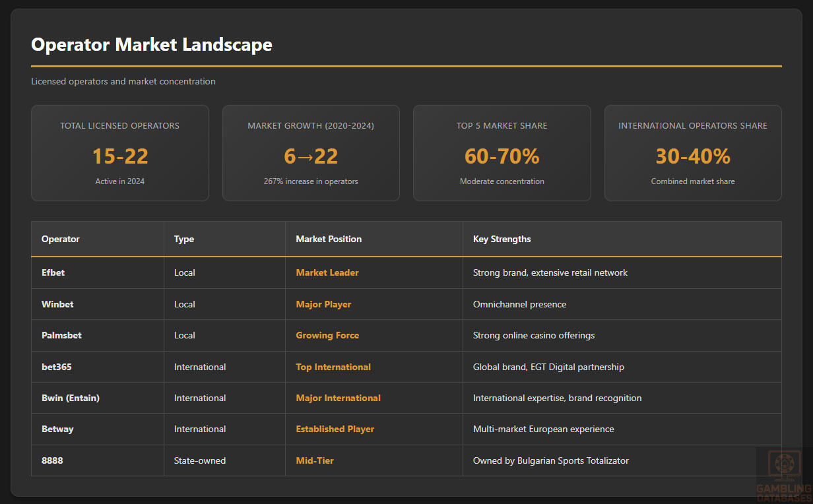Click the Operator column header
813x504 pixels.
point(61,239)
